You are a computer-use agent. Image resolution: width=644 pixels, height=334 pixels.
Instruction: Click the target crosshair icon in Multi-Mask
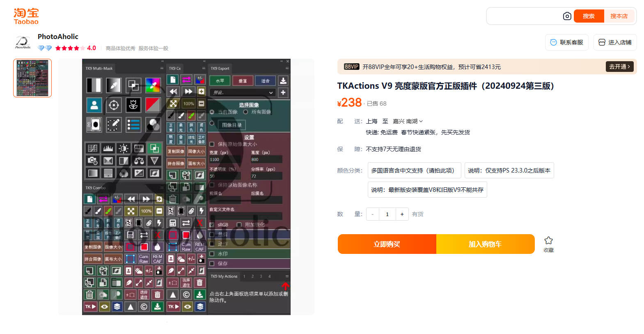click(114, 105)
